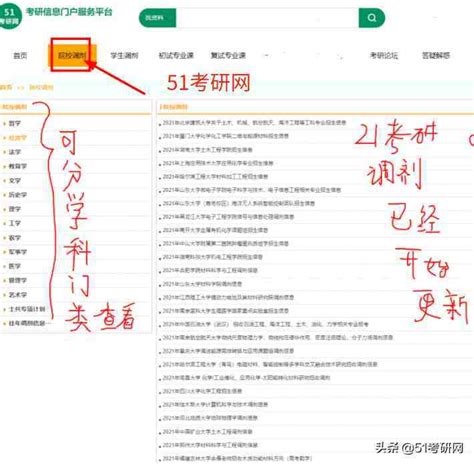Open the 中国矿业大学土木工程 listing

coord(207,432)
